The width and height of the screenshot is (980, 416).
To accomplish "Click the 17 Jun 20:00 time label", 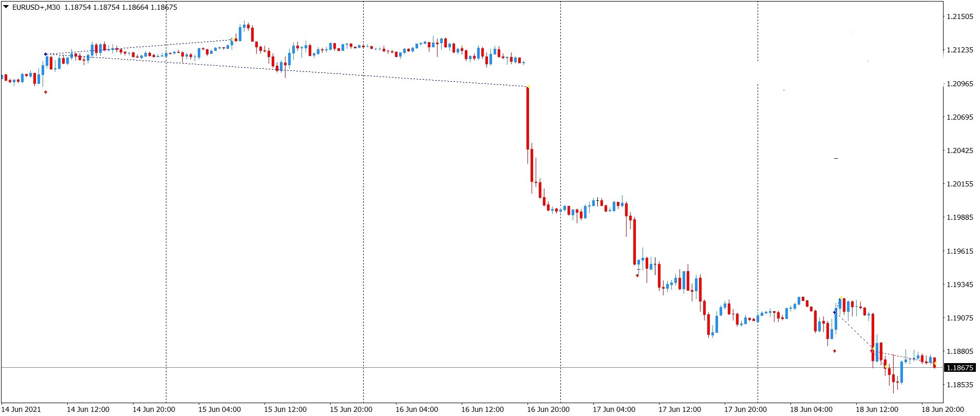I will pyautogui.click(x=745, y=409).
